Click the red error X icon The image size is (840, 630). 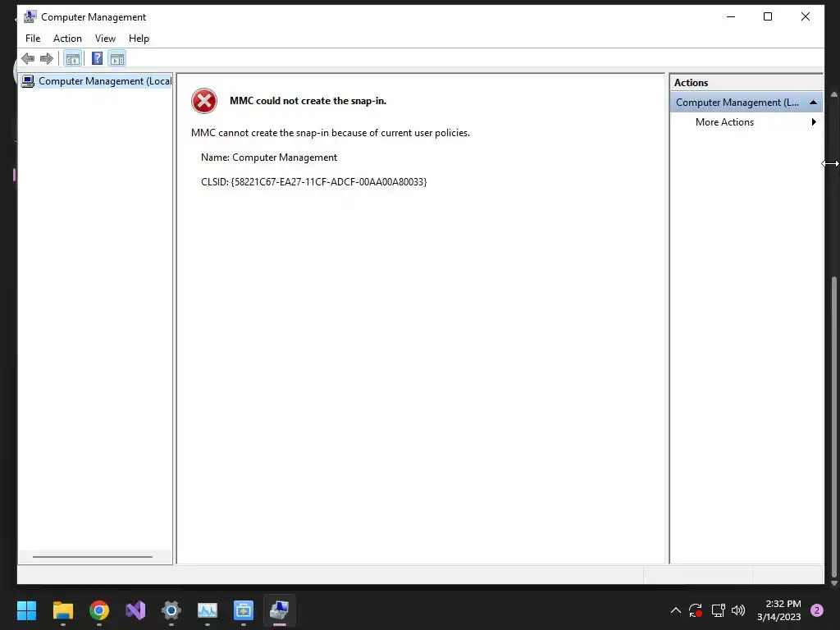pyautogui.click(x=204, y=101)
